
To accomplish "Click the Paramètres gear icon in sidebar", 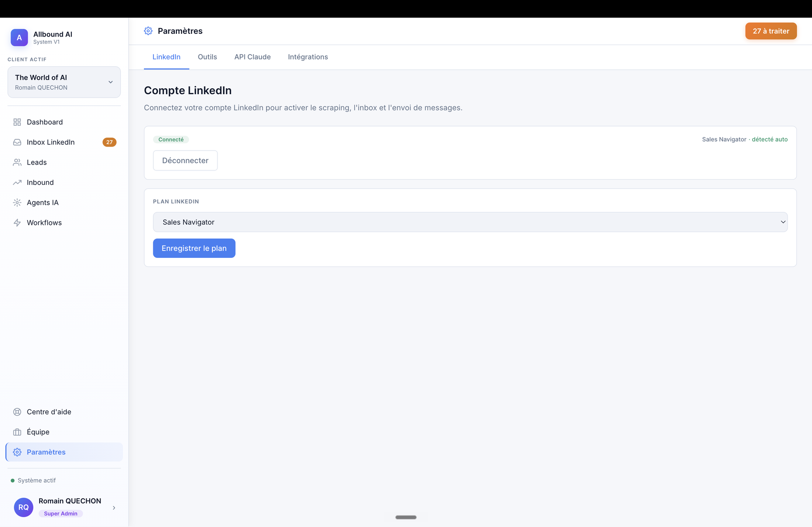I will pyautogui.click(x=17, y=452).
